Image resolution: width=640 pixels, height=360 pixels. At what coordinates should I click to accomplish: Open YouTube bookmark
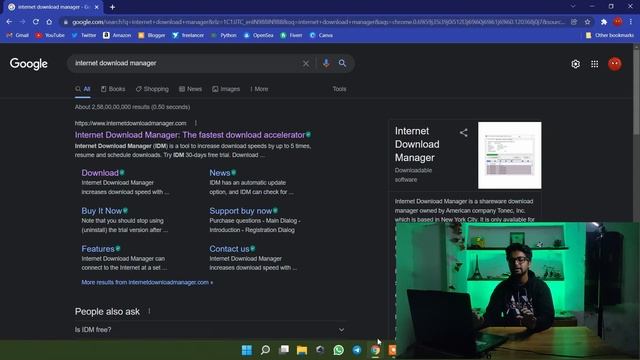tap(50, 36)
